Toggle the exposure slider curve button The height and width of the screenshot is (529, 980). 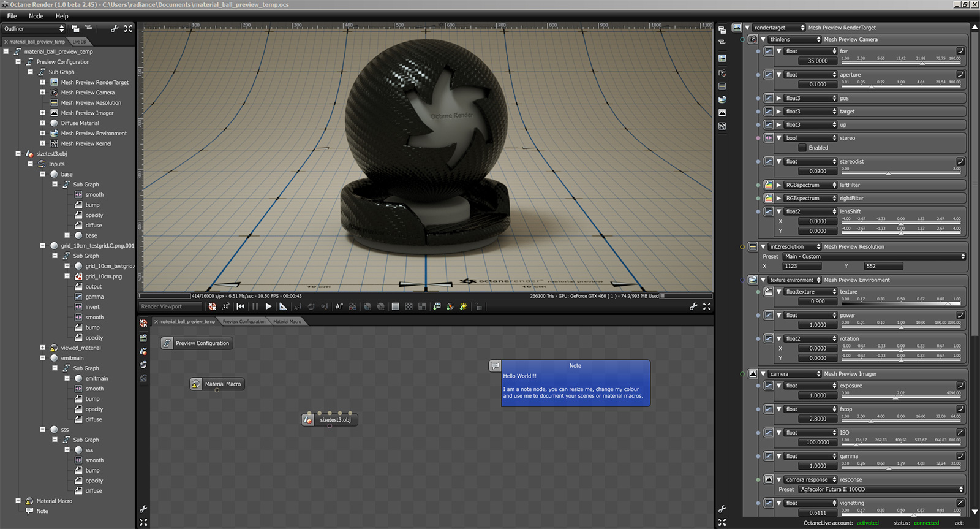point(960,386)
